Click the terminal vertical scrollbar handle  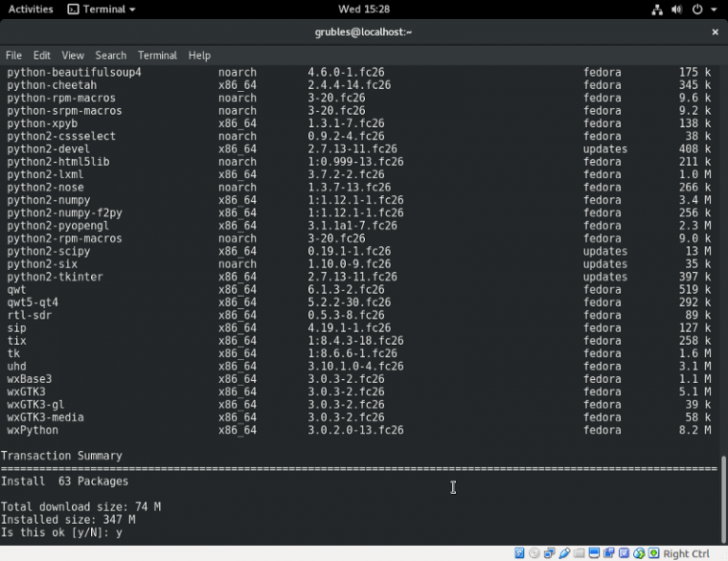tap(722, 498)
